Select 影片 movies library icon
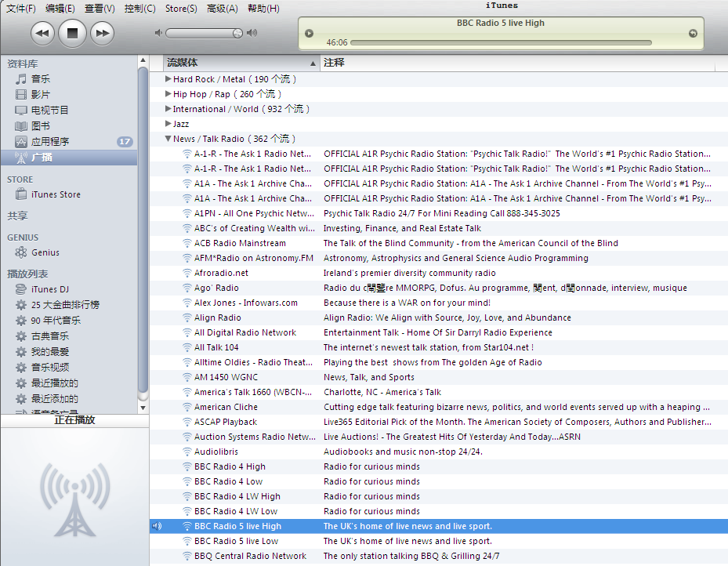Image resolution: width=728 pixels, height=566 pixels. pyautogui.click(x=21, y=95)
